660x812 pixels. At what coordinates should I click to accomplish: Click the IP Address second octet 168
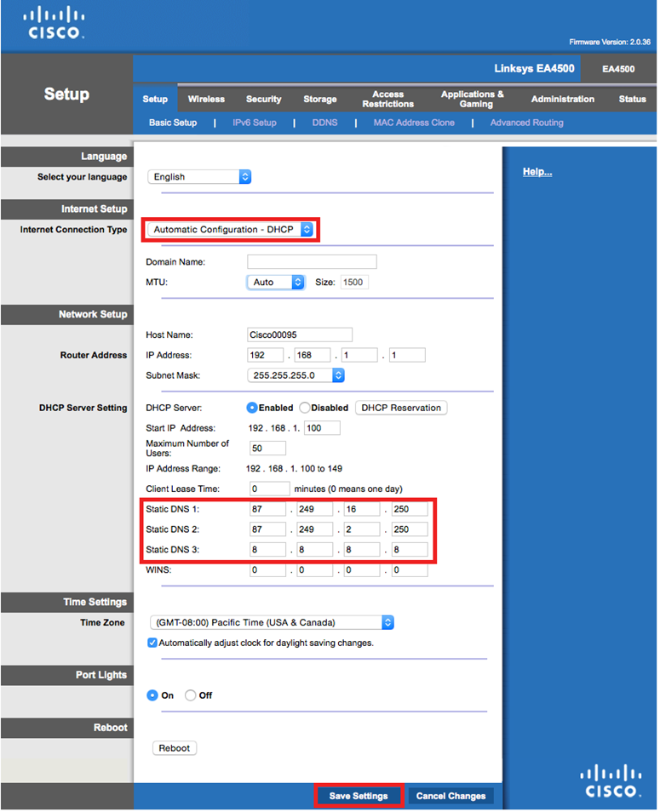pos(313,355)
